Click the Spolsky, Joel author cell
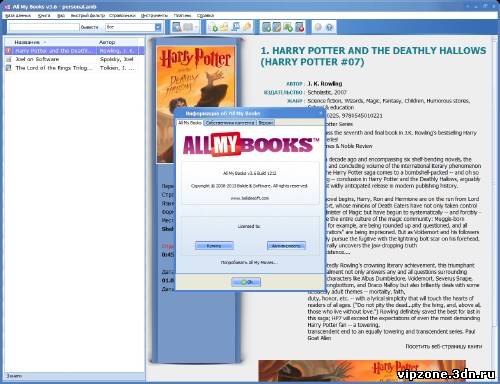This screenshot has height=384, width=500. pos(117,59)
